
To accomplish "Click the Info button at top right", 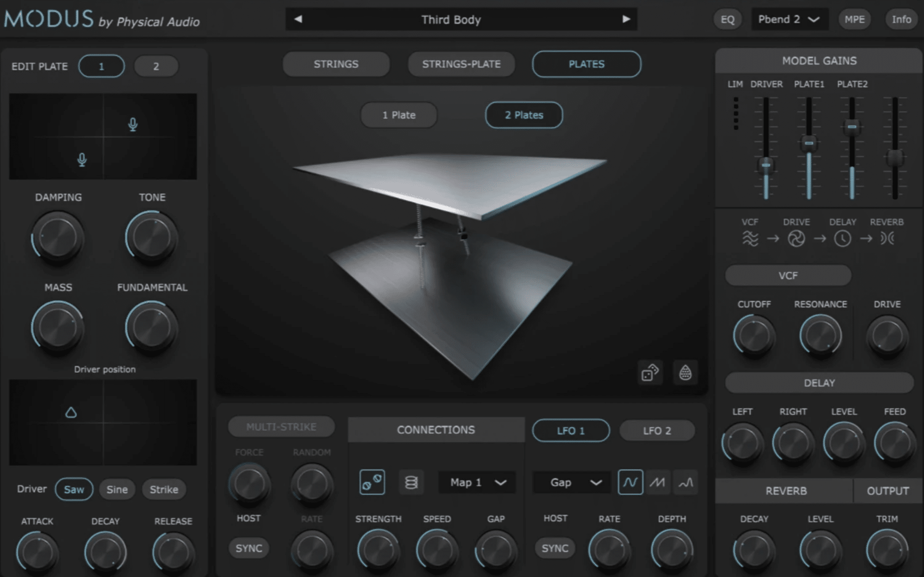I will [x=901, y=19].
